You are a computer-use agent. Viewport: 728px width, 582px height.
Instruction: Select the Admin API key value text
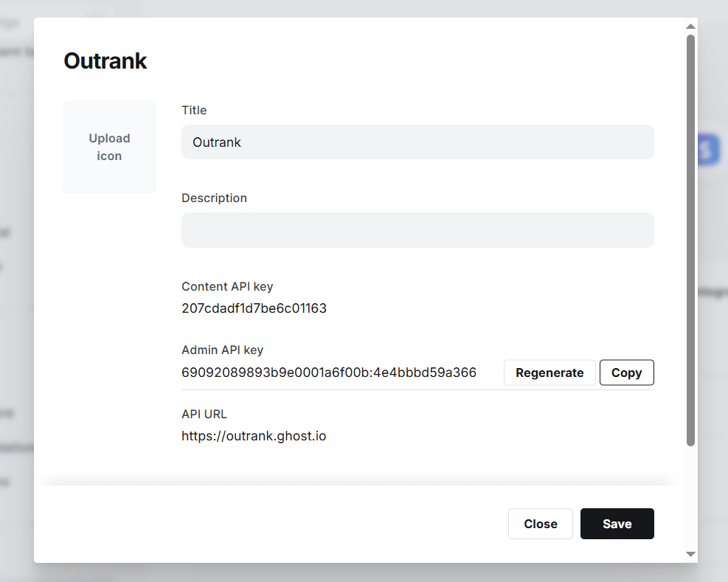[329, 373]
